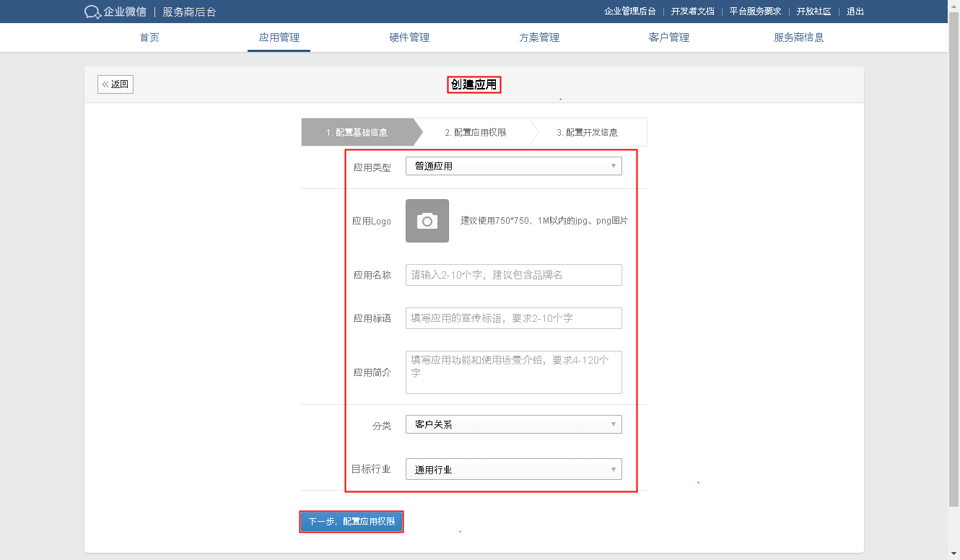Go to the 首页 tab
Viewport: 960px width, 560px height.
[149, 38]
